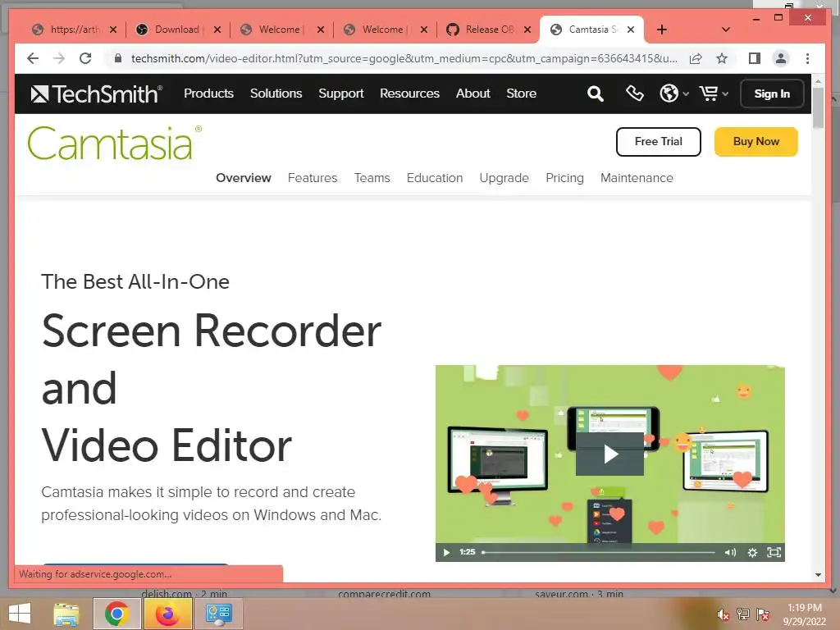Close the Camtasia tab
The height and width of the screenshot is (630, 840).
631,30
